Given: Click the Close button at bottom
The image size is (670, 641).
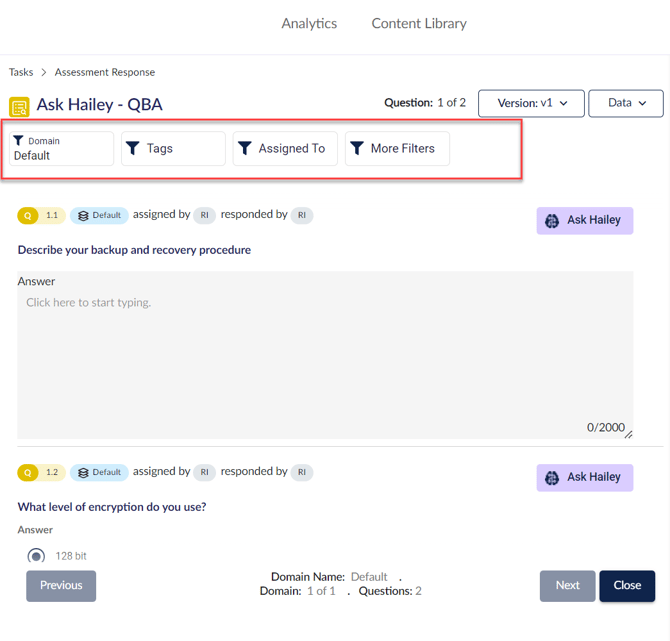Looking at the screenshot, I should click(x=627, y=585).
